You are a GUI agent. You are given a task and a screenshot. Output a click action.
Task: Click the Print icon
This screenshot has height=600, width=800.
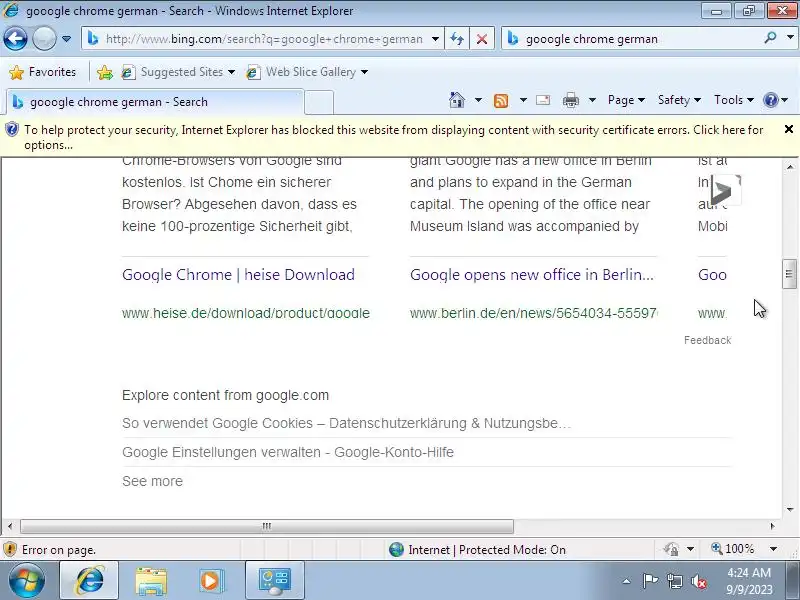tap(570, 101)
